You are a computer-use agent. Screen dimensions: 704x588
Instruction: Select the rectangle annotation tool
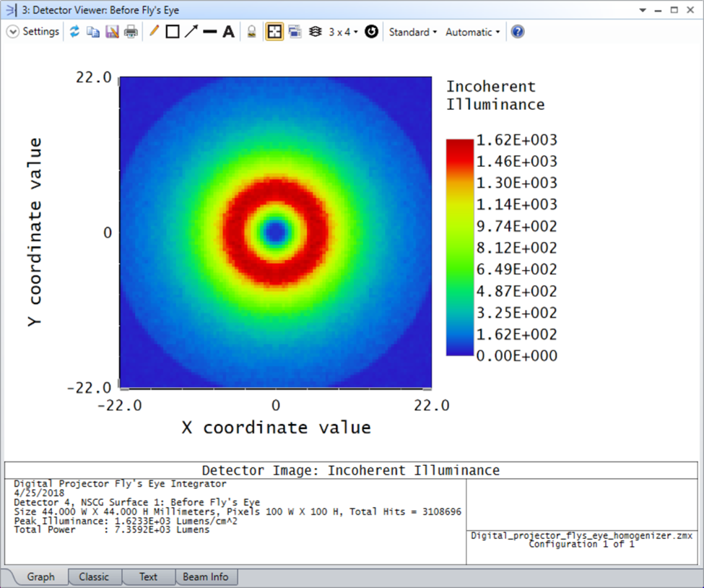(x=172, y=31)
